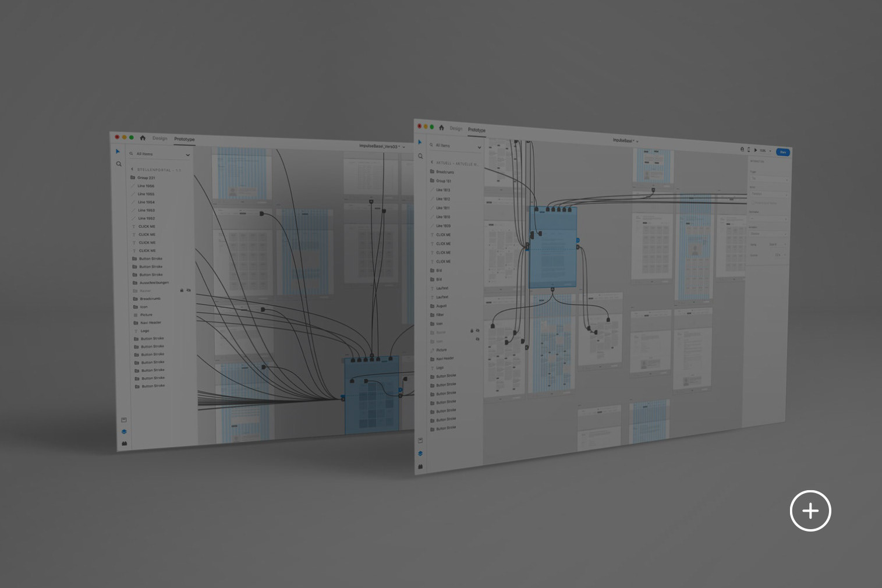Open the Action dropdown in Interaction panel
Viewport: 882px width, 588px height.
click(x=768, y=194)
